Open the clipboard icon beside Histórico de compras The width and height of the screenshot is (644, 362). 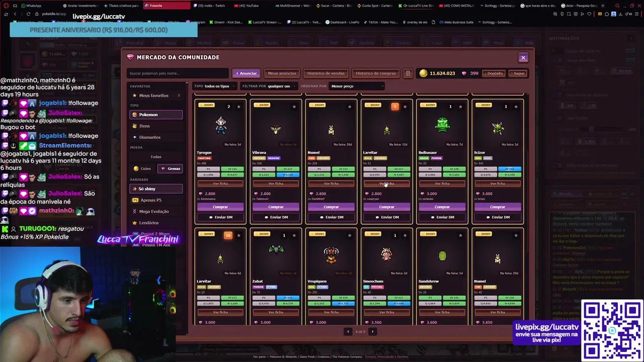click(x=408, y=73)
